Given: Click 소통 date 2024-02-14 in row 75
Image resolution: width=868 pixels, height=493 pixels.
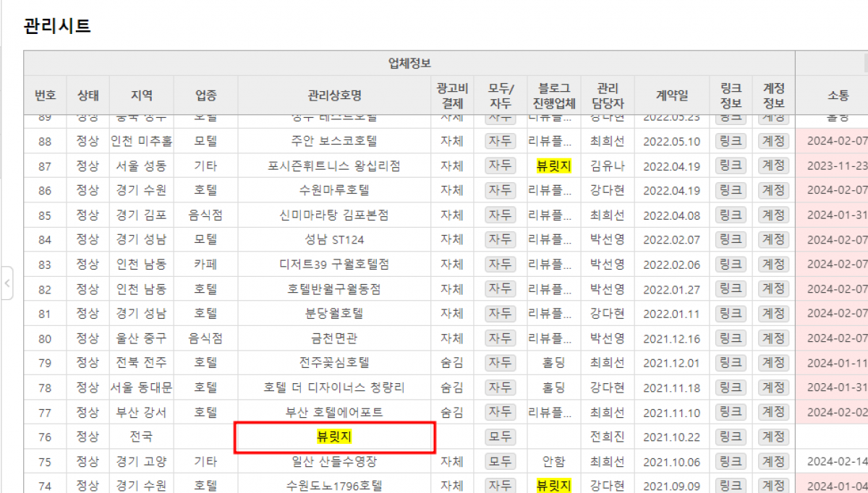Looking at the screenshot, I should [x=837, y=461].
